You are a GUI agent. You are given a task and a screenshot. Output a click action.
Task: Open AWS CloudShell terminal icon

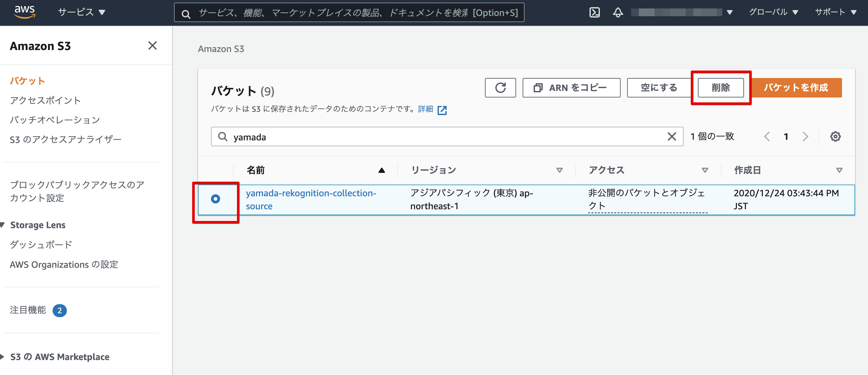coord(594,12)
